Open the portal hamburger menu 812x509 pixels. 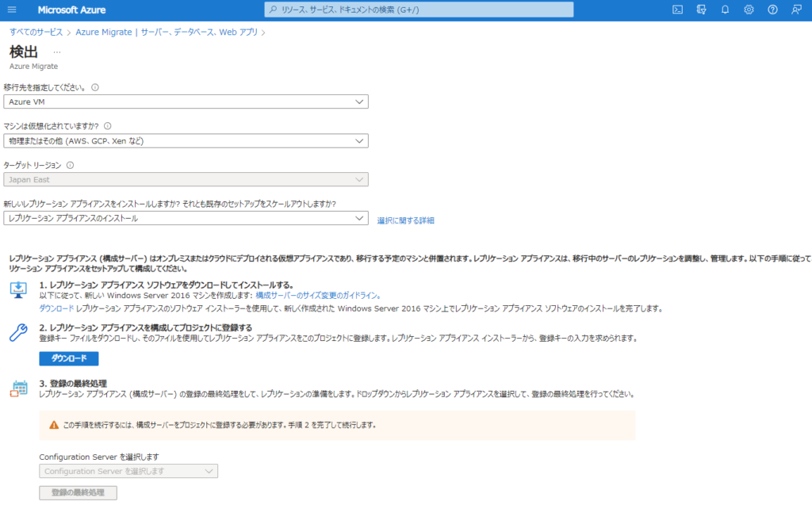12,10
